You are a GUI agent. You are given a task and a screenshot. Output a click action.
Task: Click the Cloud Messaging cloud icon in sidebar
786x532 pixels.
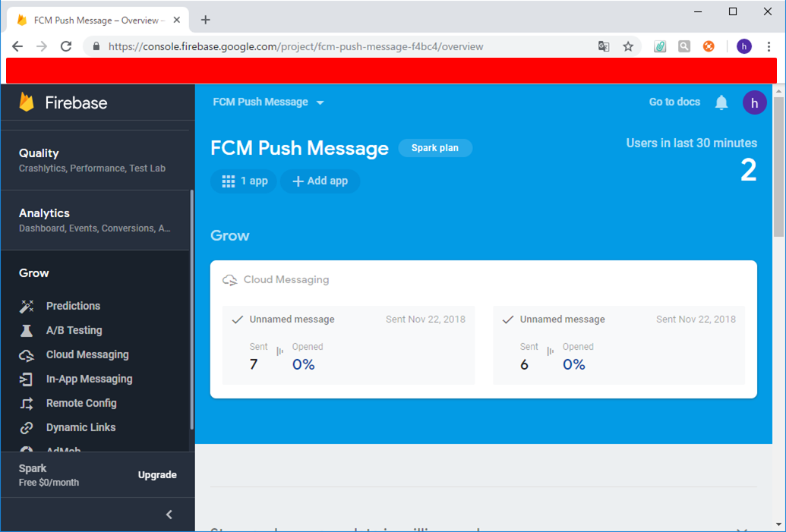click(x=27, y=355)
